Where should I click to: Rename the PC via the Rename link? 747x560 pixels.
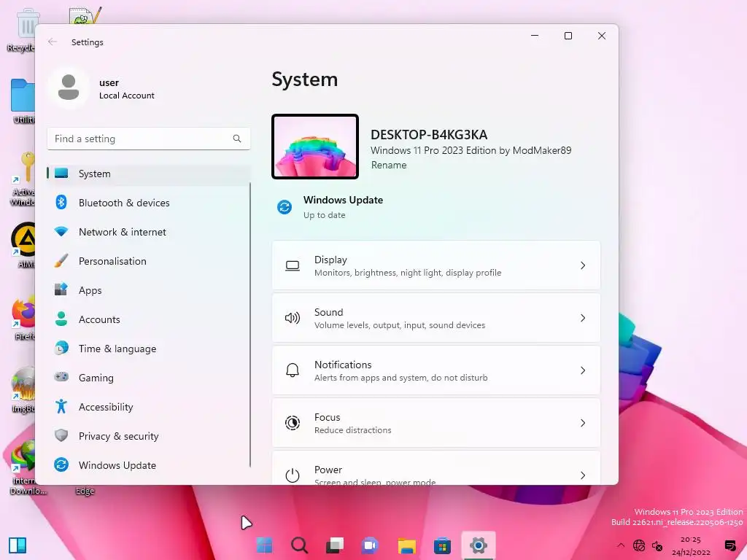[389, 166]
